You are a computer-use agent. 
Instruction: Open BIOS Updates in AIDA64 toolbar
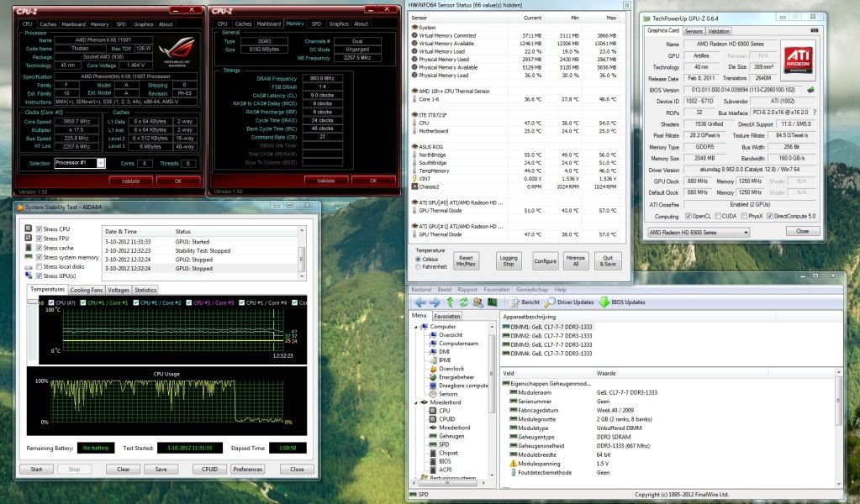point(622,302)
